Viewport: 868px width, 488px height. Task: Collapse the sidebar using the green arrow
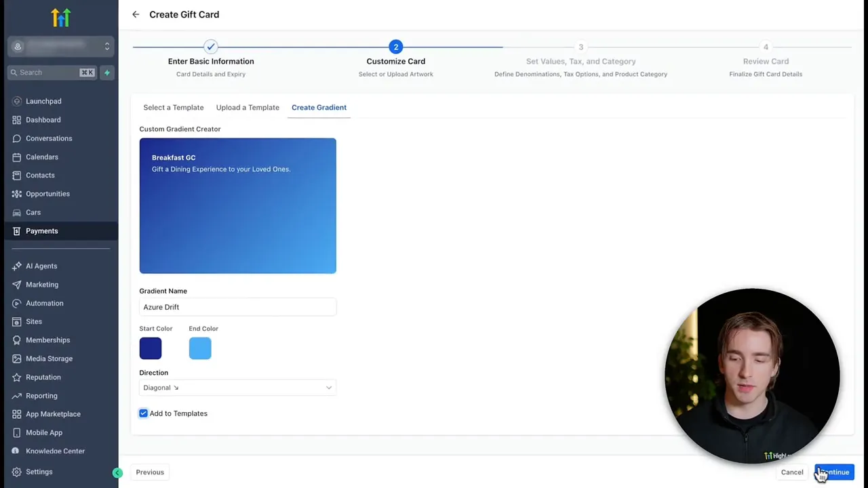pyautogui.click(x=117, y=472)
